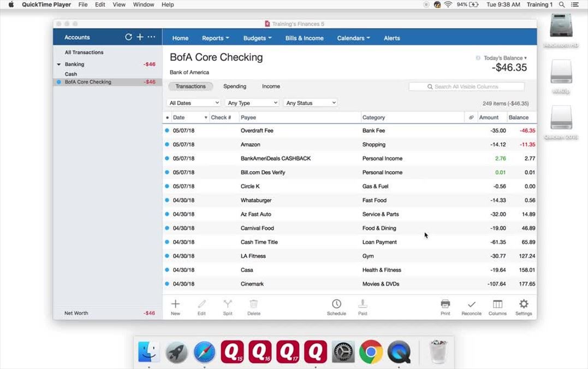Click the Reconcile checkmark icon
This screenshot has width=588, height=369.
[471, 304]
